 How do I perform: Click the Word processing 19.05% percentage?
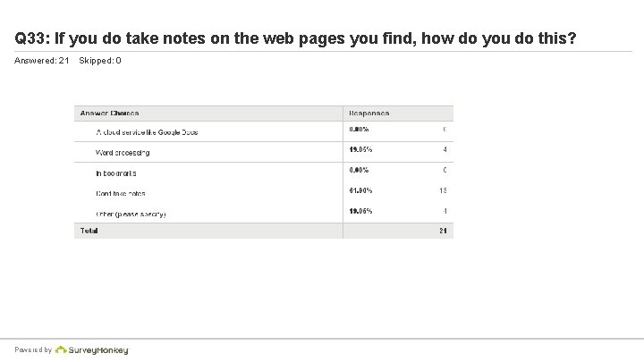point(361,149)
